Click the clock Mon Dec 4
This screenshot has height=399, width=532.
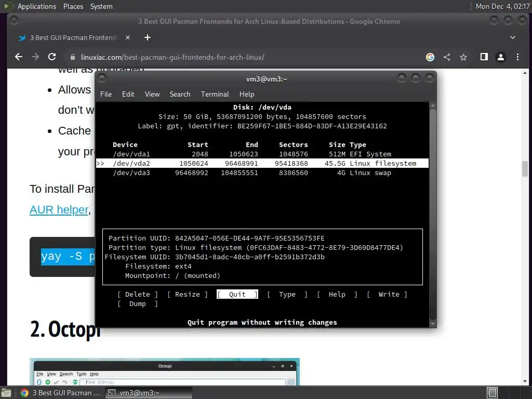pyautogui.click(x=502, y=6)
